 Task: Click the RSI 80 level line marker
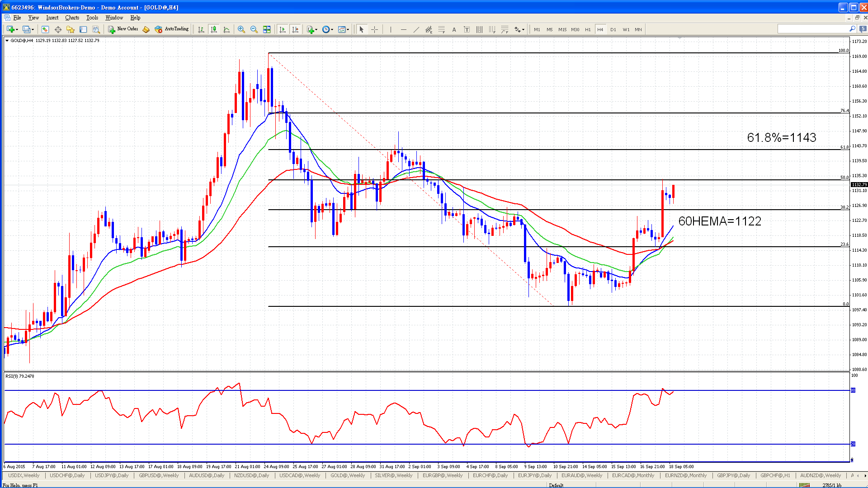point(853,390)
